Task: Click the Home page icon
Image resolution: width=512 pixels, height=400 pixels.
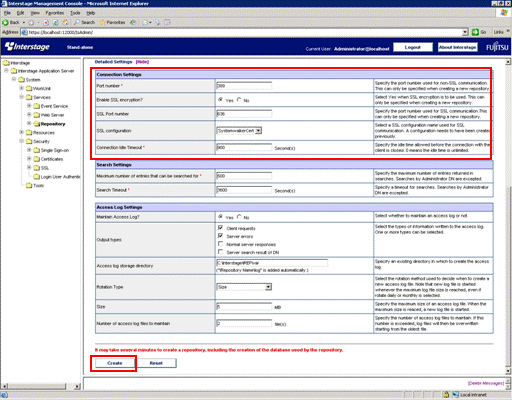Action: [x=65, y=22]
